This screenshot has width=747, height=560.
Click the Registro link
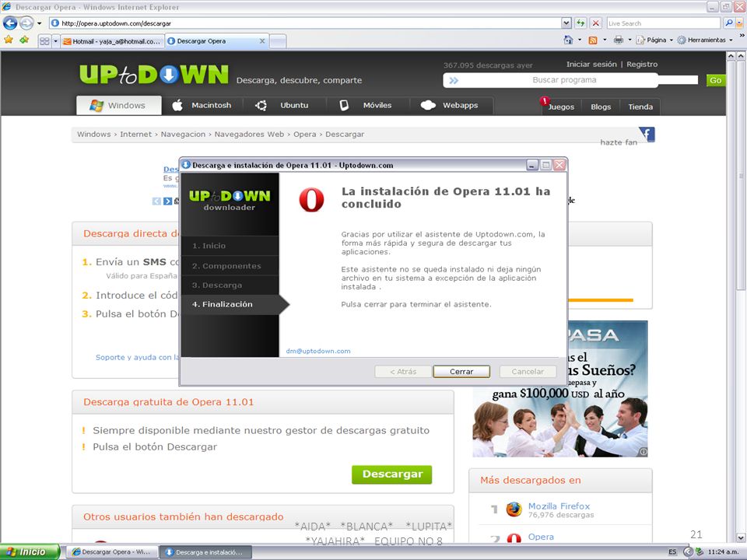642,65
